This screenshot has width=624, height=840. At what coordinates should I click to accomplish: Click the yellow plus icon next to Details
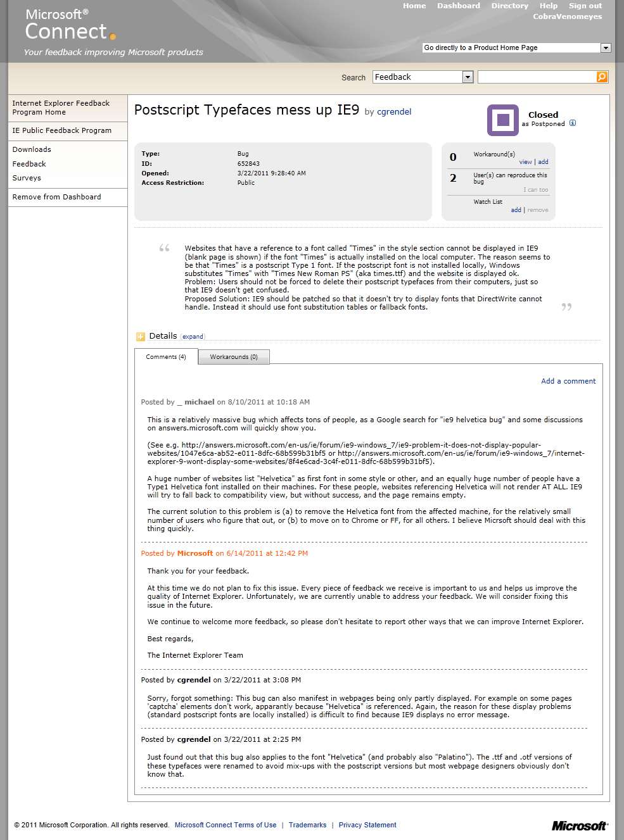point(141,337)
